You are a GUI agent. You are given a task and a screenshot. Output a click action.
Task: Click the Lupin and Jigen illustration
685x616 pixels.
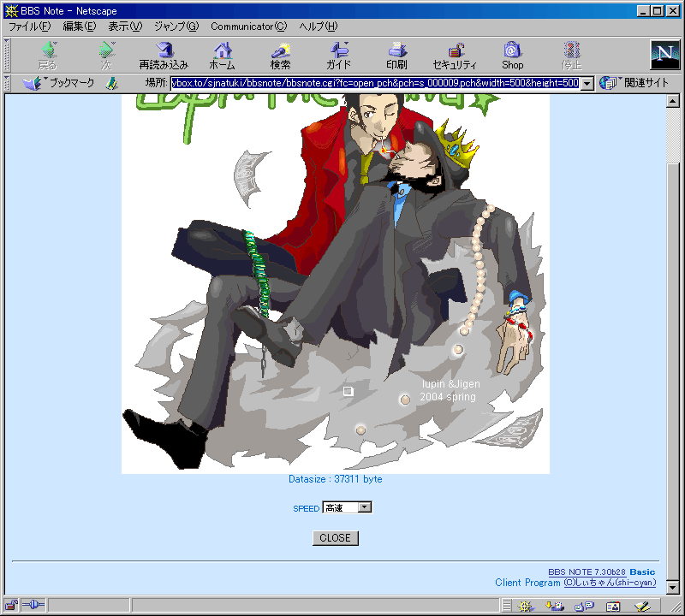pos(336,284)
